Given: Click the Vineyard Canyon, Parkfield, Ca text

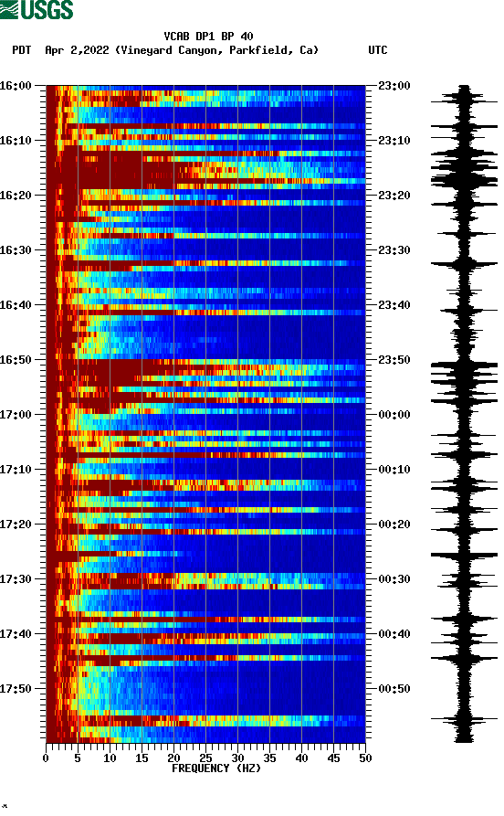Looking at the screenshot, I should [x=217, y=50].
